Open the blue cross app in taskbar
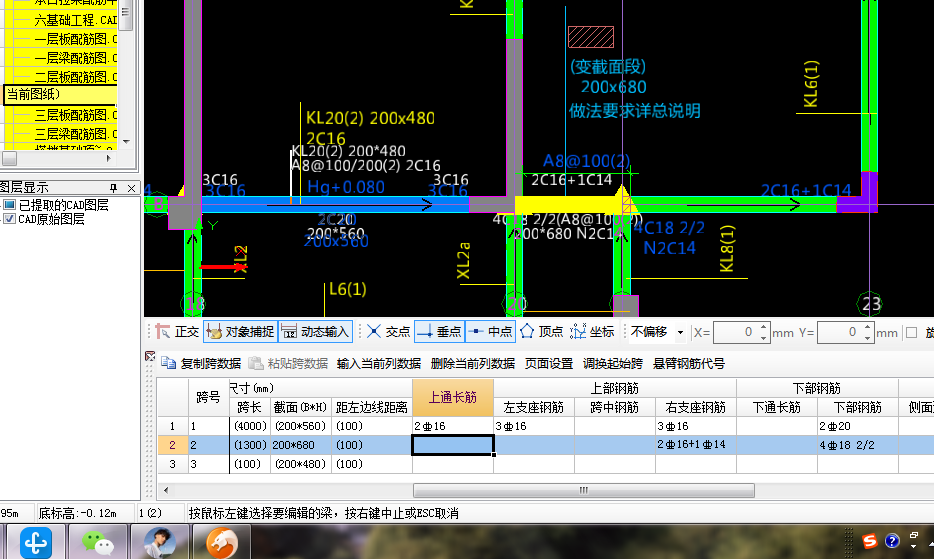This screenshot has width=934, height=559. (x=35, y=542)
